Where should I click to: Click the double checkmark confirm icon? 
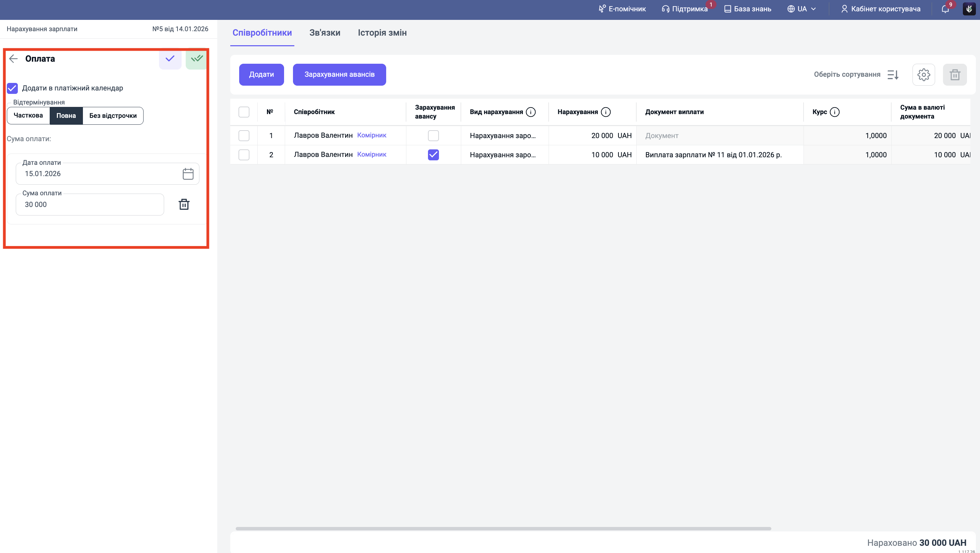196,59
